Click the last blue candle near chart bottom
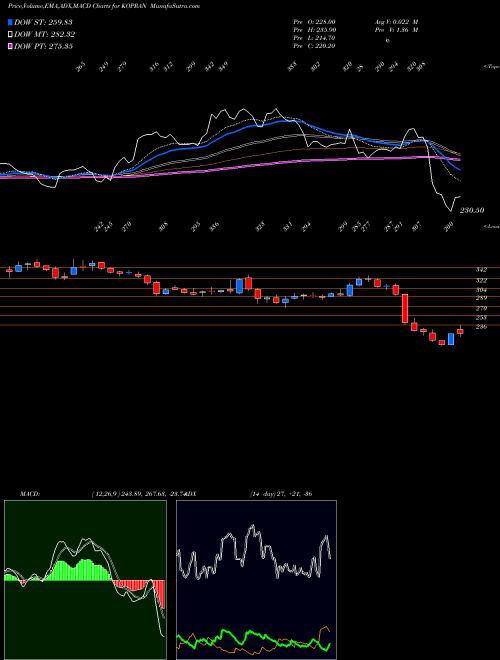 click(451, 339)
